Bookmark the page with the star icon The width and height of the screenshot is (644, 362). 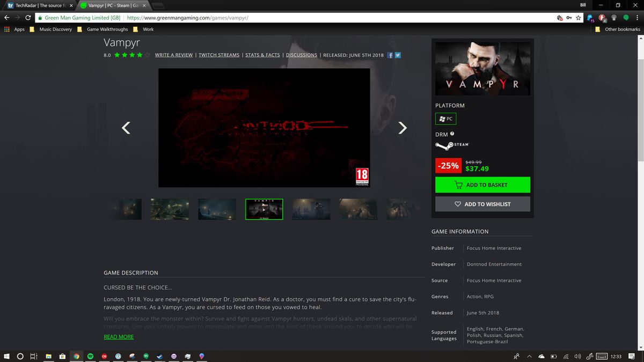[578, 17]
